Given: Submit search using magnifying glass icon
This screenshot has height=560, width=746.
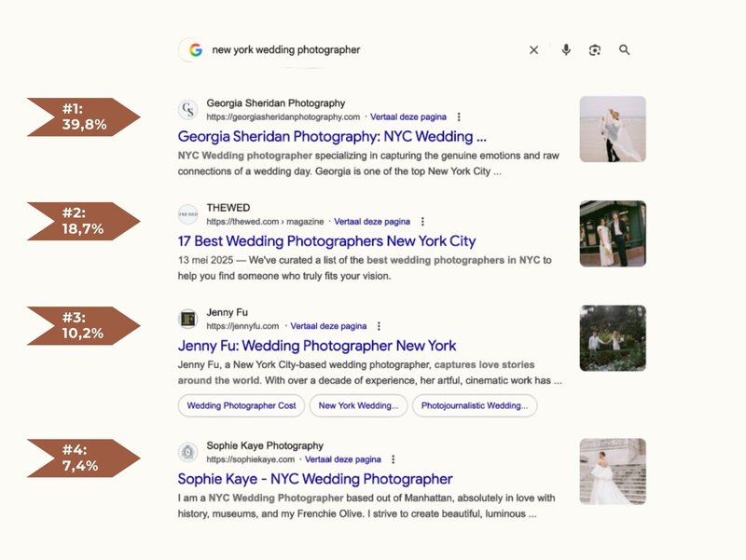Looking at the screenshot, I should click(x=624, y=50).
